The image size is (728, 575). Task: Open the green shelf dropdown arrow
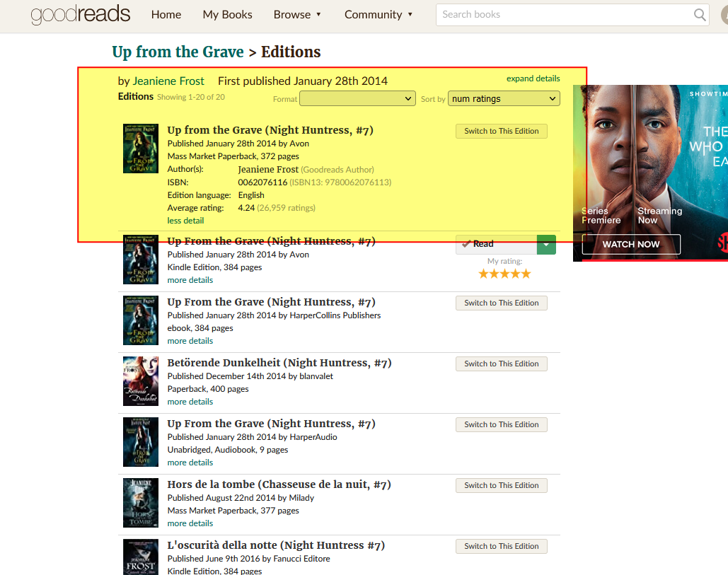tap(546, 244)
